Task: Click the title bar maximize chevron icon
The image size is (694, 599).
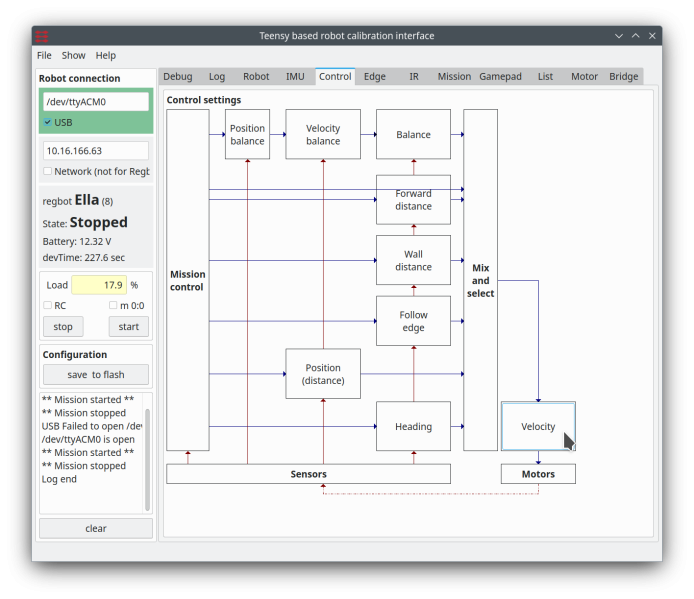Action: pos(636,36)
